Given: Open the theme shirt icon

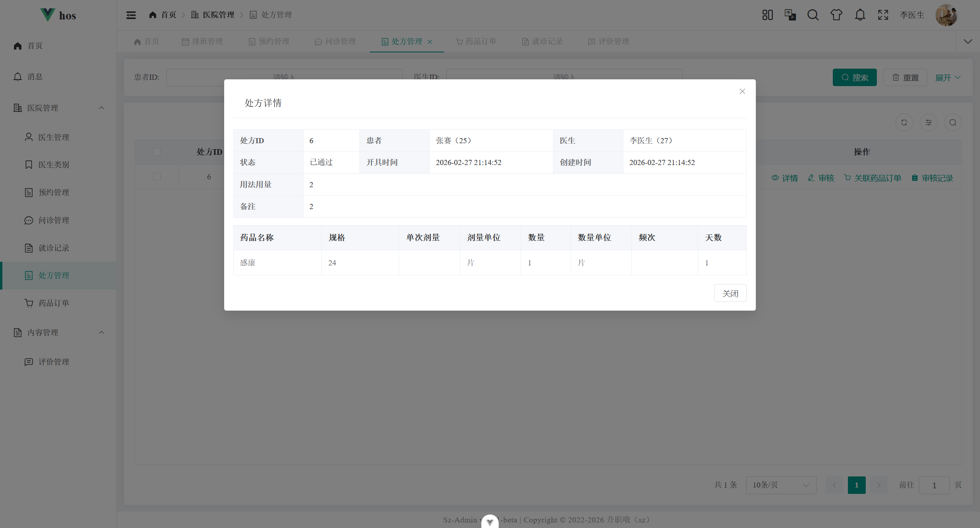Looking at the screenshot, I should pos(836,15).
